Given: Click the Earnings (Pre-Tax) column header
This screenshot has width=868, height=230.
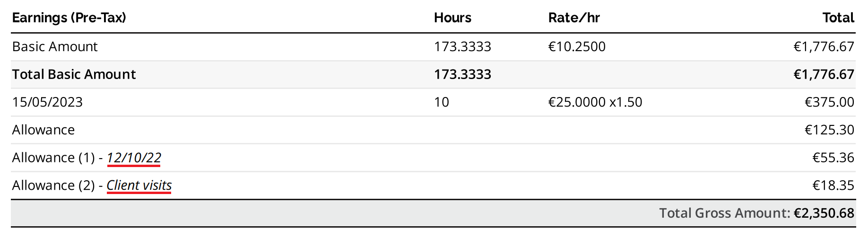Looking at the screenshot, I should click(69, 18).
